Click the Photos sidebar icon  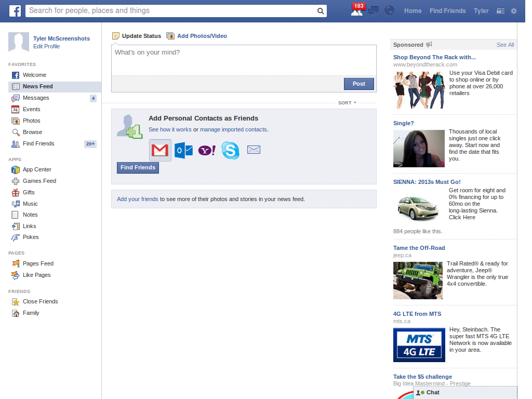point(16,121)
